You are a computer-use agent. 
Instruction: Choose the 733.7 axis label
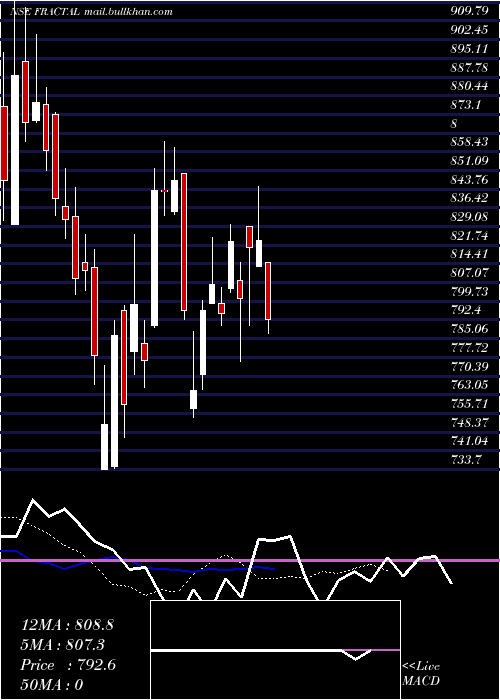click(466, 459)
